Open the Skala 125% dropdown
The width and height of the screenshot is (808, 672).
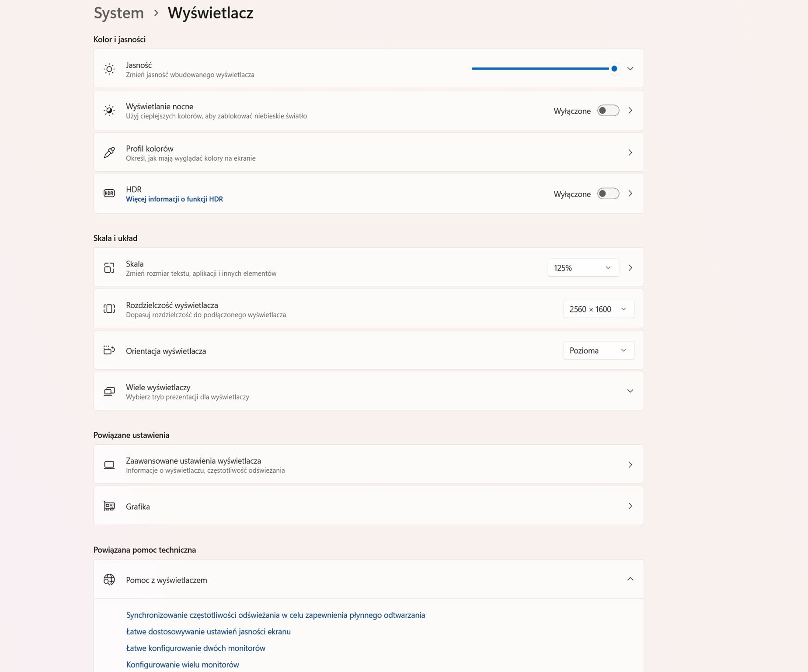coord(582,267)
